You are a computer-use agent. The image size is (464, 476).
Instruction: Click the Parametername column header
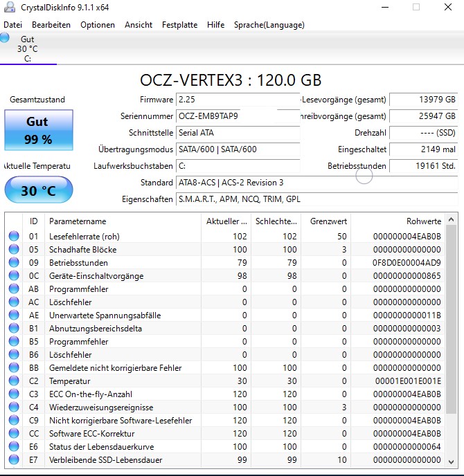(x=123, y=221)
